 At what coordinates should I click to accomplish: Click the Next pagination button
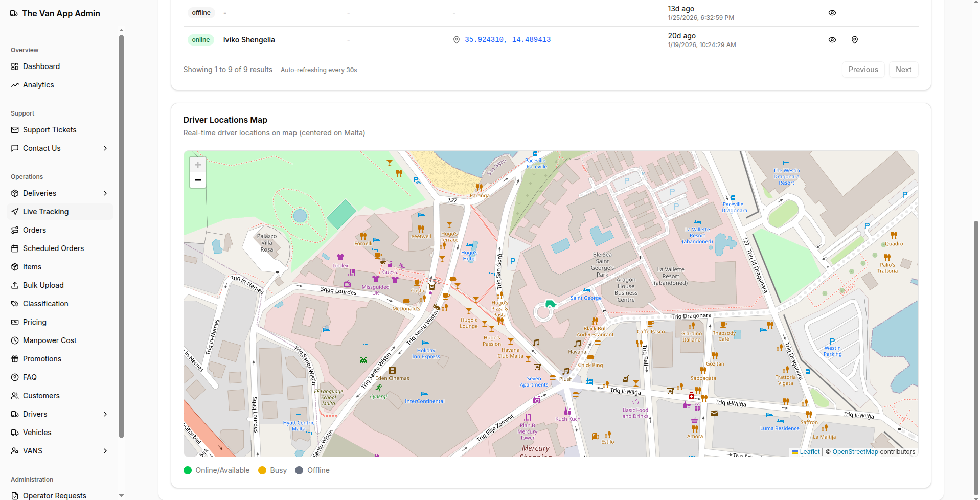pos(903,70)
